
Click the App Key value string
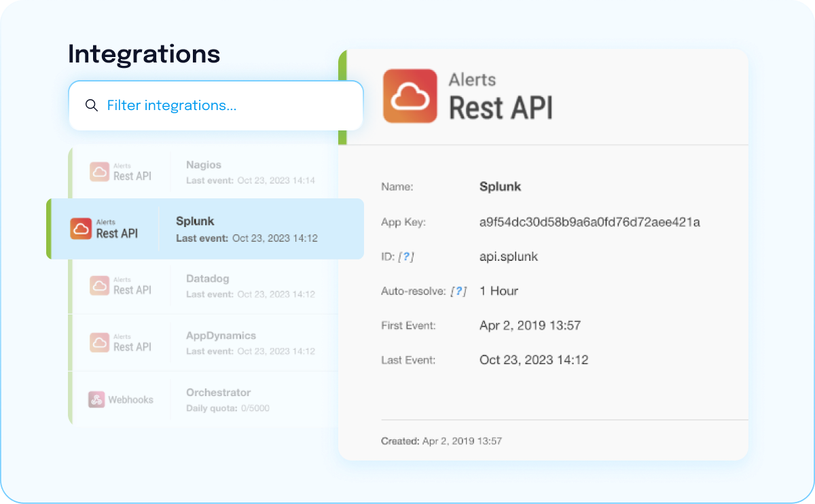point(589,222)
